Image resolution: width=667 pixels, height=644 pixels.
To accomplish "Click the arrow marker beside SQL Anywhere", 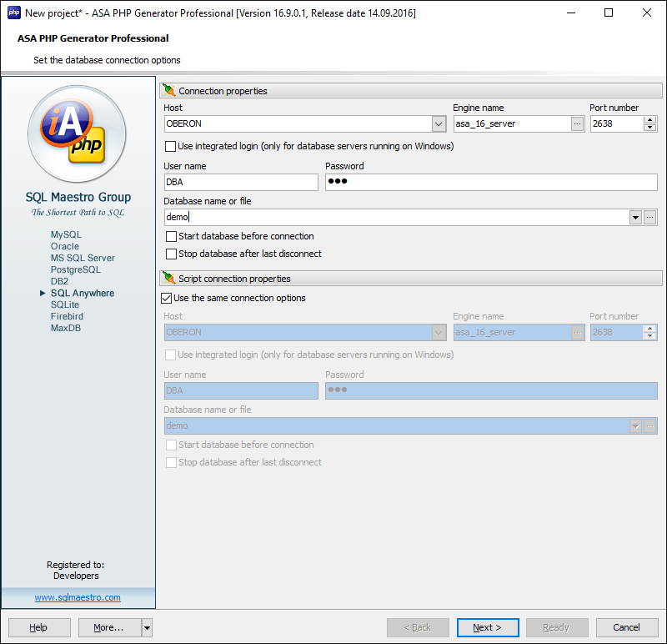I will tap(43, 293).
